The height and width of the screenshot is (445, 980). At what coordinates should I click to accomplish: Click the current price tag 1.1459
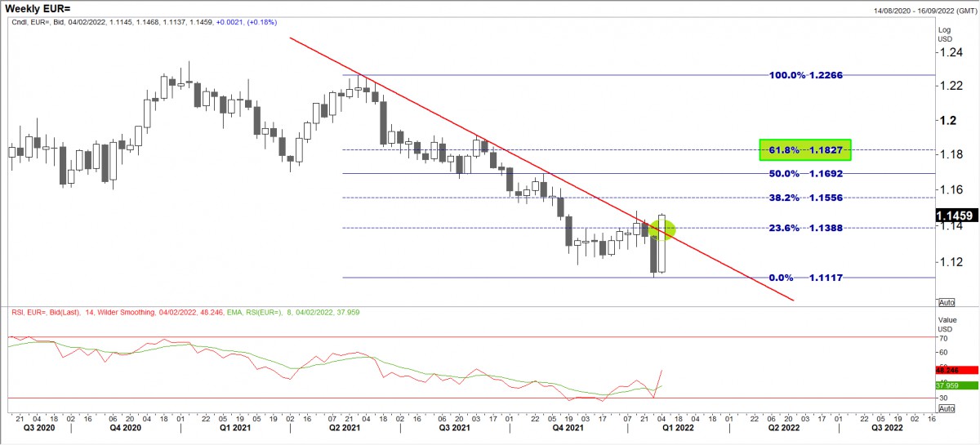[x=957, y=216]
